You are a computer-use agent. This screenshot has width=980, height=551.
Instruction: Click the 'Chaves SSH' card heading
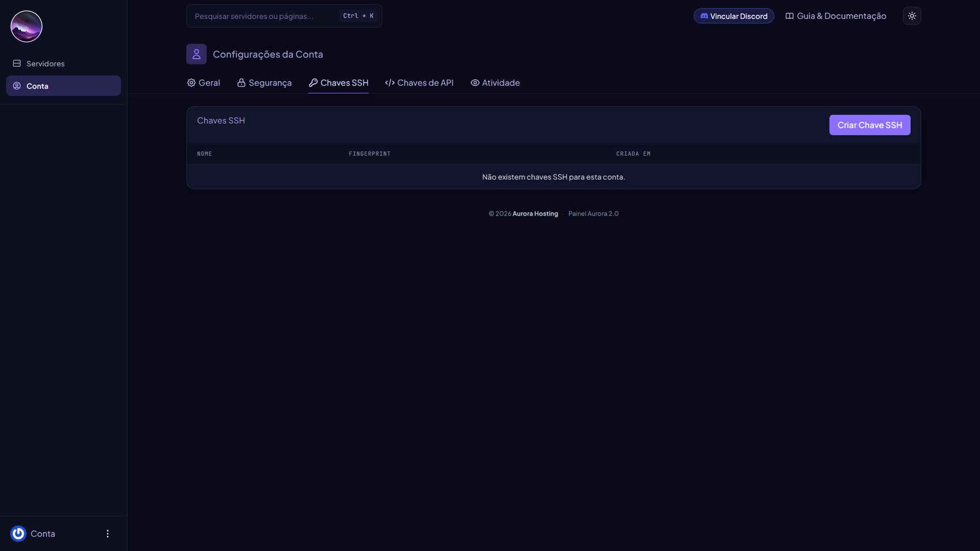221,120
